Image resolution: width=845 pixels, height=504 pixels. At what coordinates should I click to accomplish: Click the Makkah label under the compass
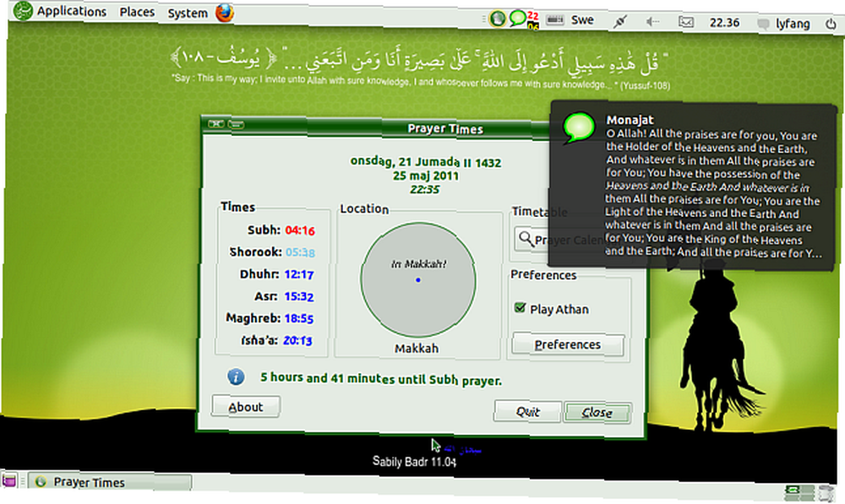(417, 349)
